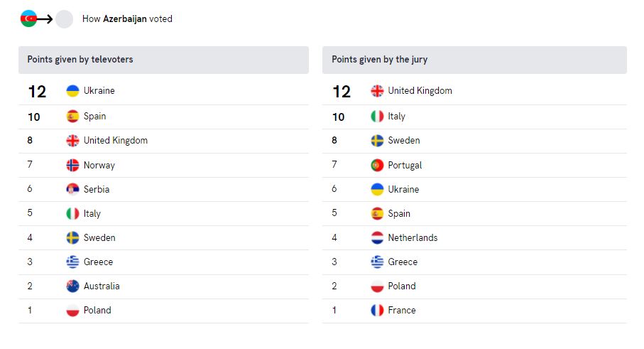
Task: Click Spain flag in the televoters list
Action: point(72,117)
